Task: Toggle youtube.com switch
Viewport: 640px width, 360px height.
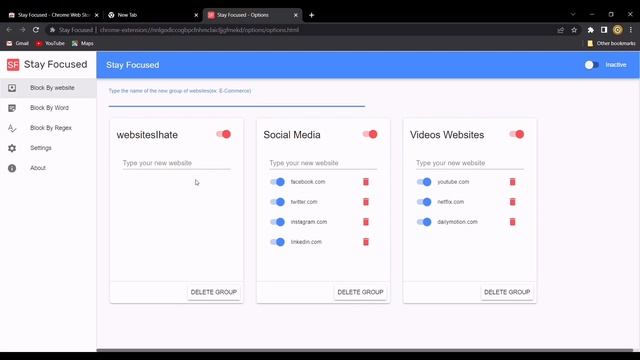Action: [424, 182]
